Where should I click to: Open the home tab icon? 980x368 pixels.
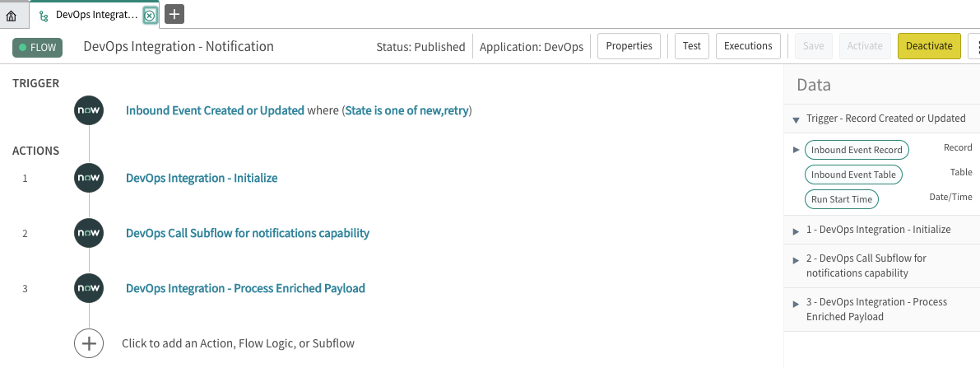(11, 15)
